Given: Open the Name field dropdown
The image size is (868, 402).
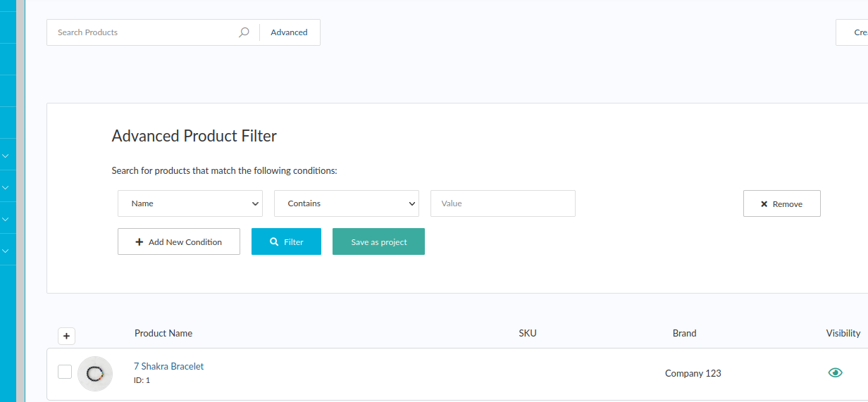Looking at the screenshot, I should click(190, 203).
